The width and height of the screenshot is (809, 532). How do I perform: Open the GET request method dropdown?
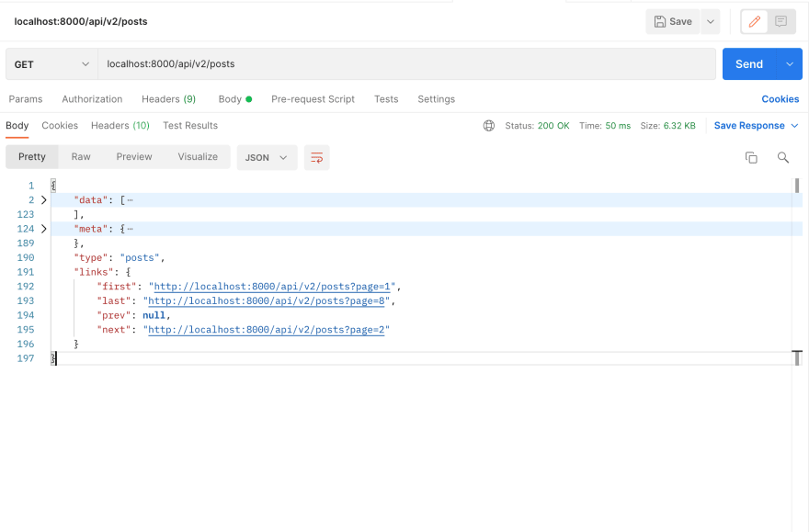(x=51, y=64)
